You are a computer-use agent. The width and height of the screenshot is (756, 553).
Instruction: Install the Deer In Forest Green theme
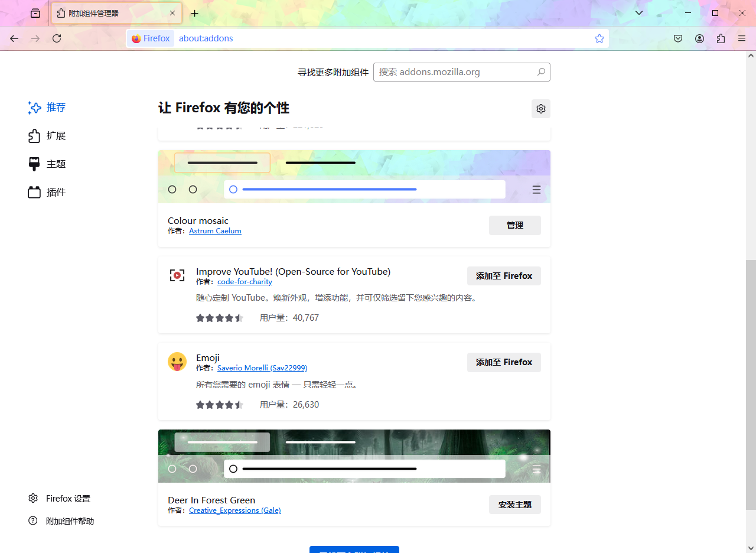point(514,504)
